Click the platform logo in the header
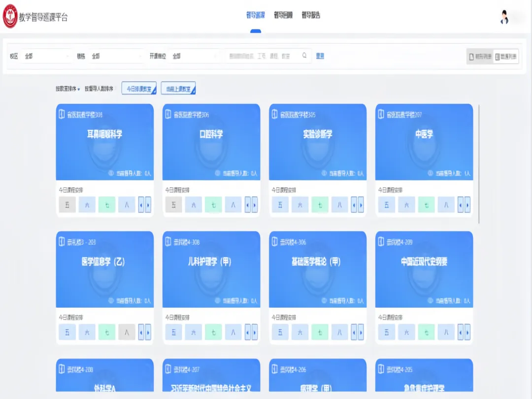The image size is (532, 399). coord(10,16)
